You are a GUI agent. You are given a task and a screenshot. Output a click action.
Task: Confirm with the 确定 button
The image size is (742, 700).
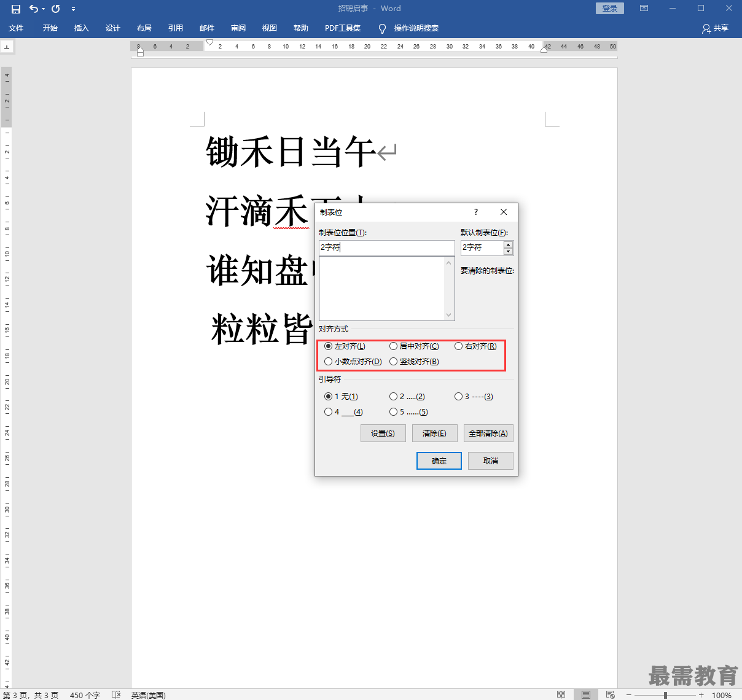tap(439, 461)
